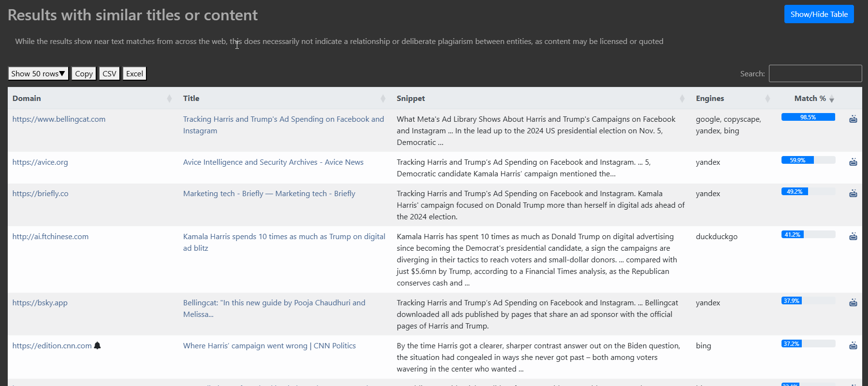Open 'Where Harris' campaign went wrong' title link

click(x=269, y=345)
